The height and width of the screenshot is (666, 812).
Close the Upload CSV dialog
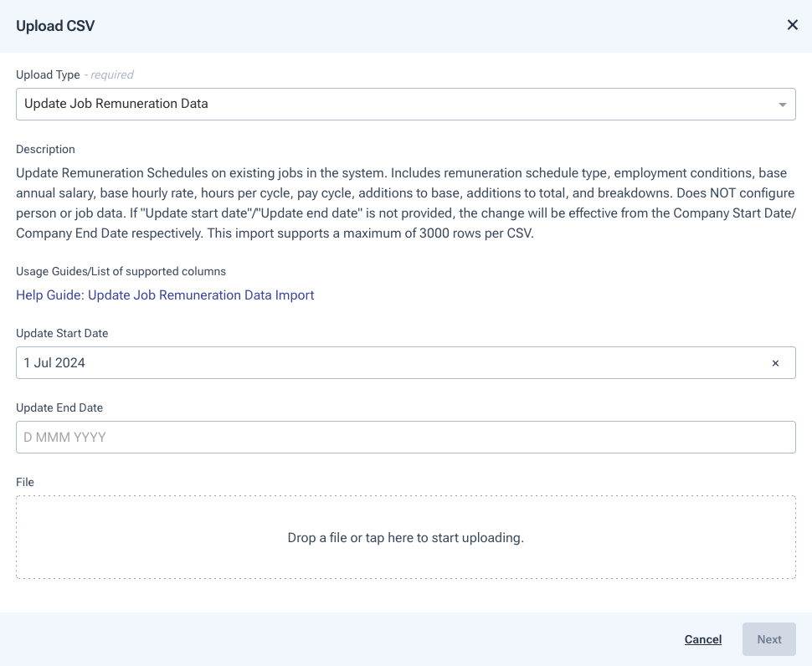pos(792,25)
